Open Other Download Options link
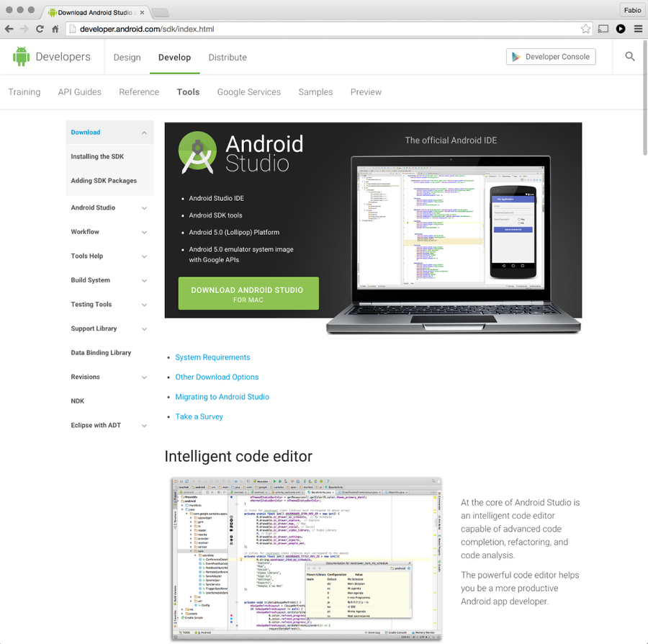This screenshot has height=644, width=648. point(217,377)
